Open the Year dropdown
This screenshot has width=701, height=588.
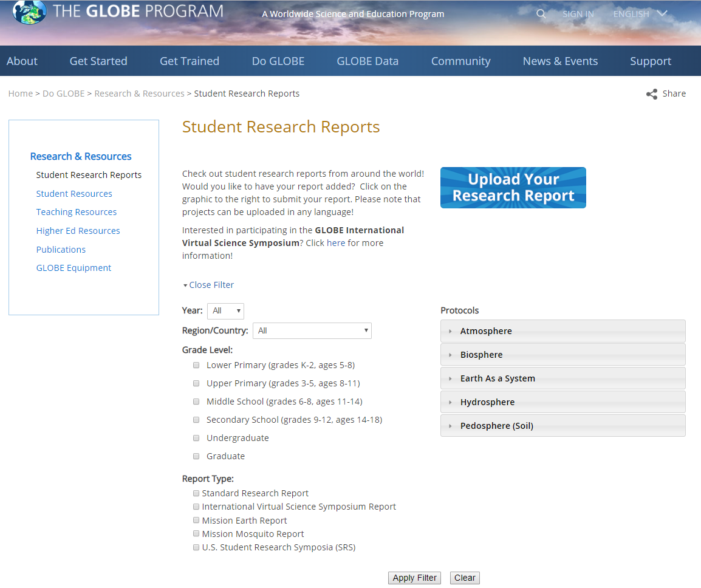(226, 311)
